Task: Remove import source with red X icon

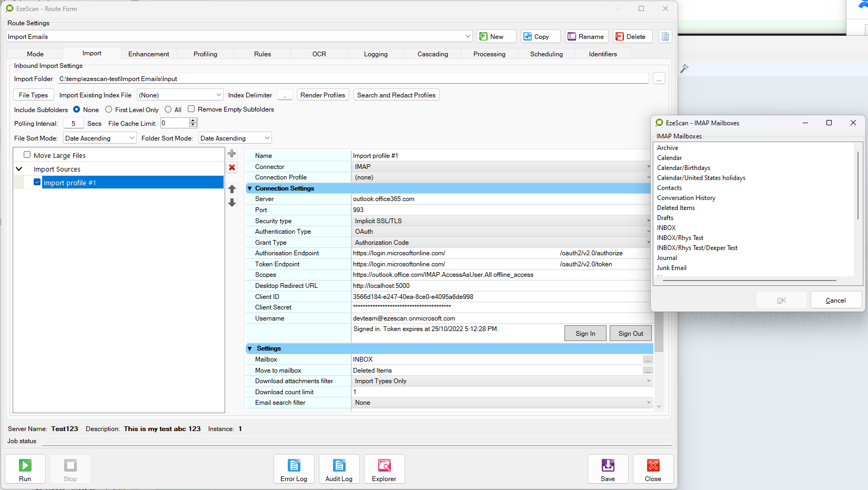Action: (232, 167)
